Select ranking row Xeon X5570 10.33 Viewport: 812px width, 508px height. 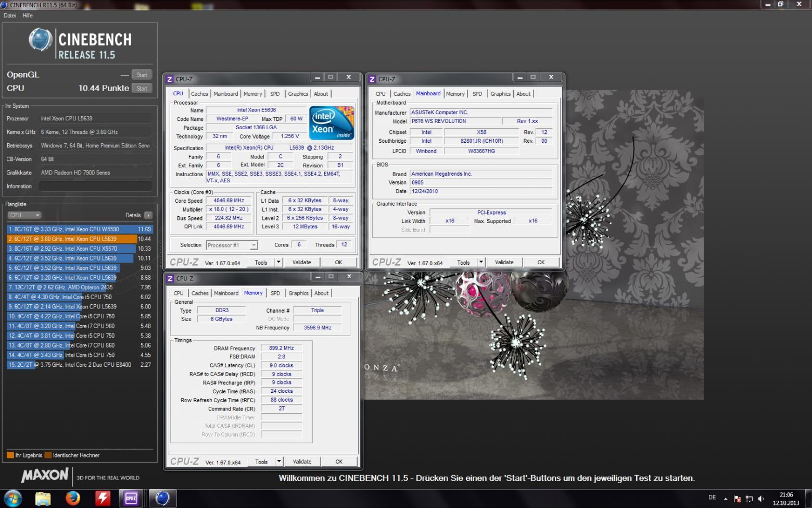(x=80, y=249)
